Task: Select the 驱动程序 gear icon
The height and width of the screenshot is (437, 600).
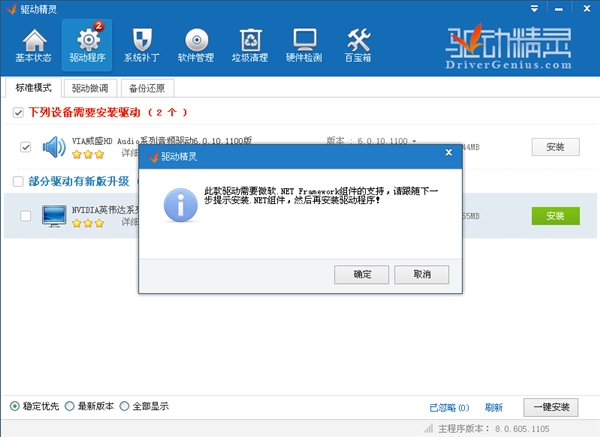Action: (x=88, y=45)
